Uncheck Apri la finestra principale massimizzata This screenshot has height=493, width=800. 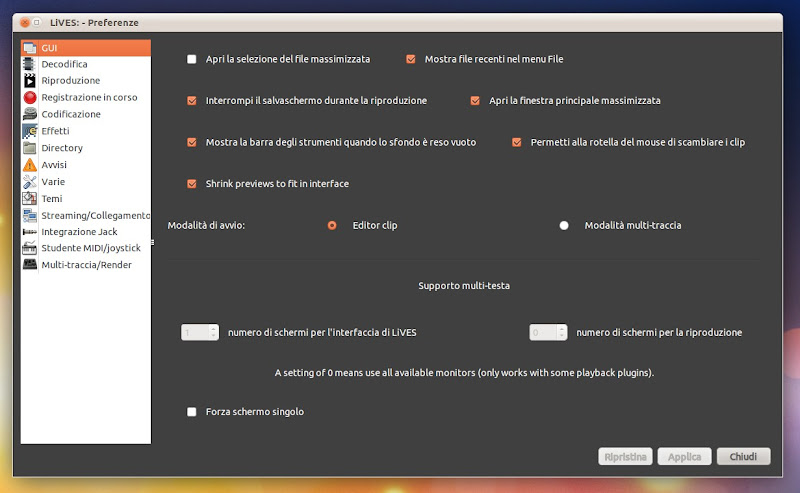(475, 101)
